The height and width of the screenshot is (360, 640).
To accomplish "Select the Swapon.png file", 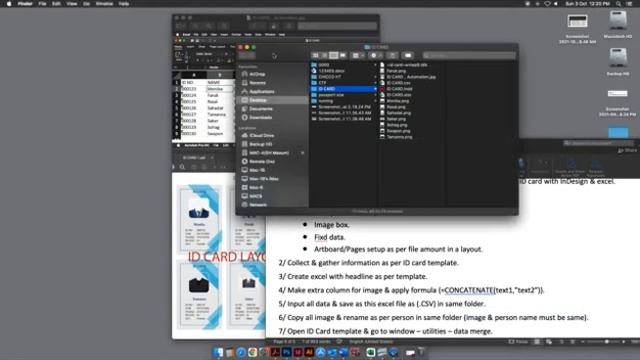I will tap(398, 131).
